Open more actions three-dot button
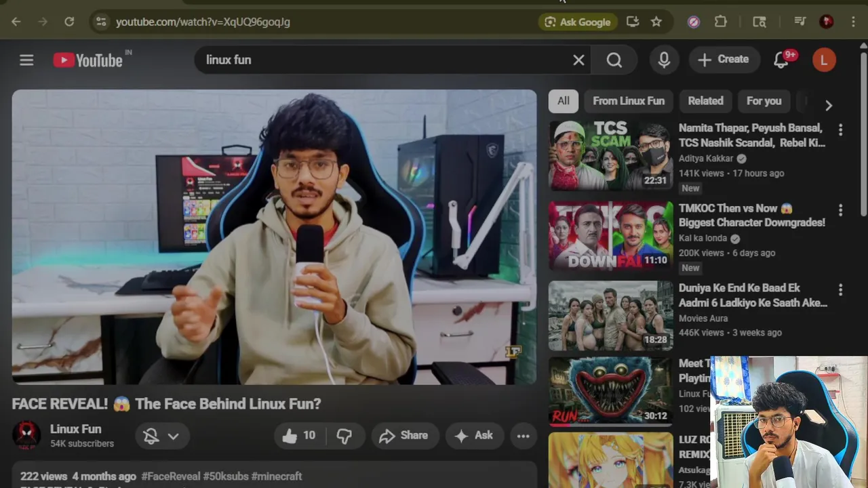Viewport: 868px width, 488px height. tap(523, 436)
